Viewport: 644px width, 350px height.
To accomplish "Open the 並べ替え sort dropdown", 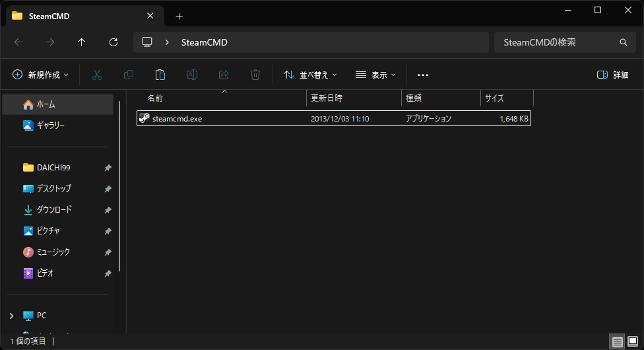I will coord(310,75).
